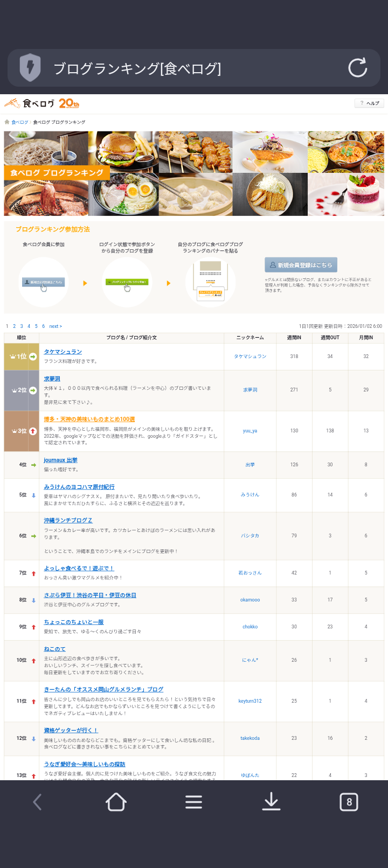Click the banner illustration in step three circle
This screenshot has width=388, height=868.
pyautogui.click(x=211, y=282)
